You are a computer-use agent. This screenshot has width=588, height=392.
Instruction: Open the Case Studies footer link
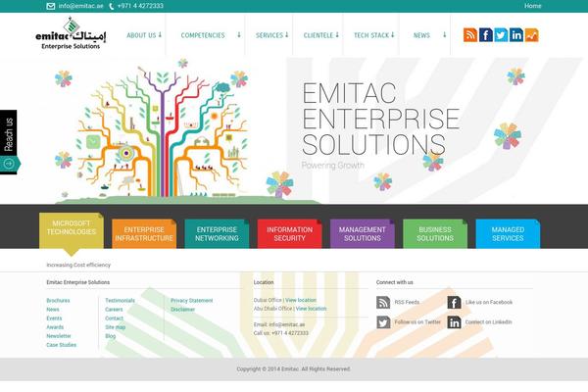62,345
